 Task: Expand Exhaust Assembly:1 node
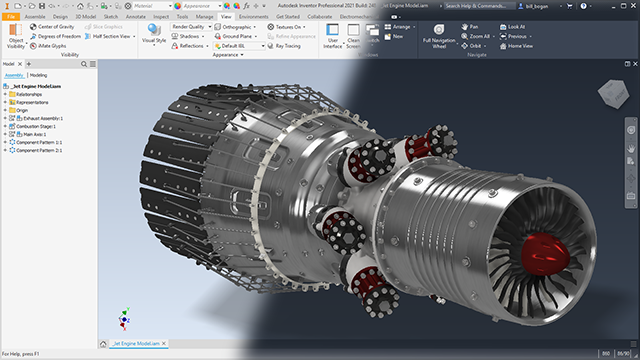click(x=5, y=118)
